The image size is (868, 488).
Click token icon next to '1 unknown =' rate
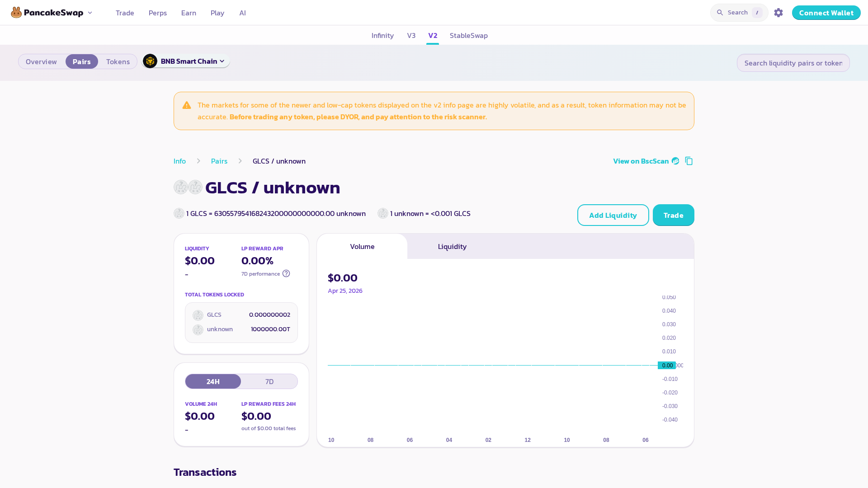click(383, 213)
